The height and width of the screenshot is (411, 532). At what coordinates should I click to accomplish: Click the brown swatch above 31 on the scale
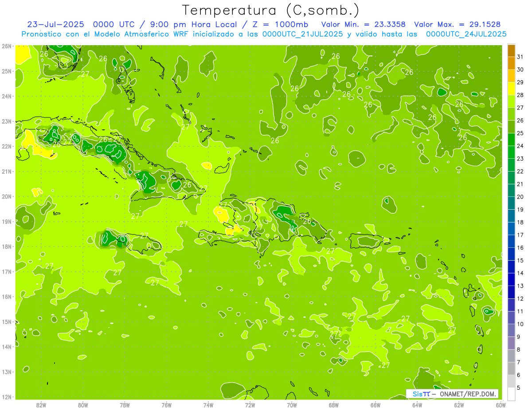511,50
